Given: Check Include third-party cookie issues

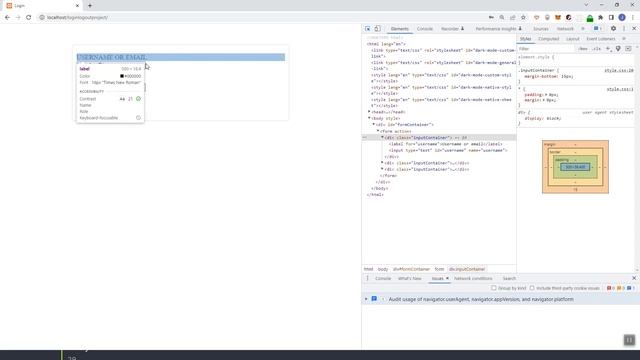Looking at the screenshot, I should coord(532,288).
